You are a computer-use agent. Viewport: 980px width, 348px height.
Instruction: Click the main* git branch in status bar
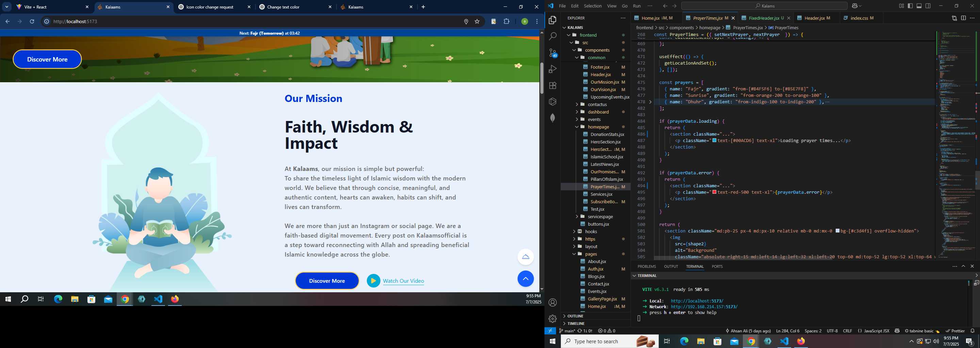(x=567, y=331)
